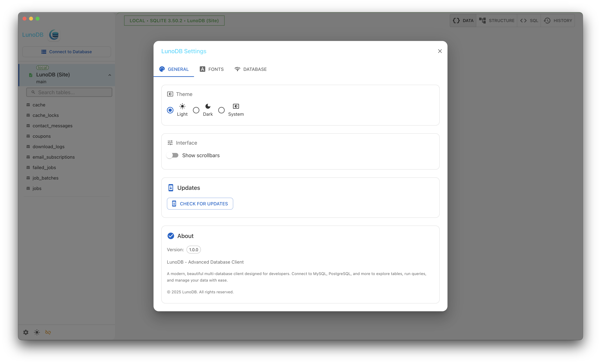Click Check for Updates button

point(200,204)
